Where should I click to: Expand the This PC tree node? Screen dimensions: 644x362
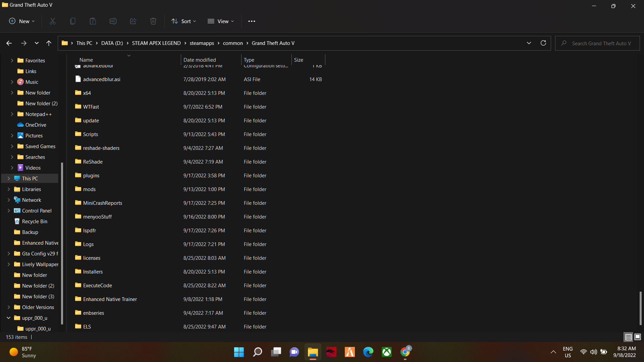8,178
